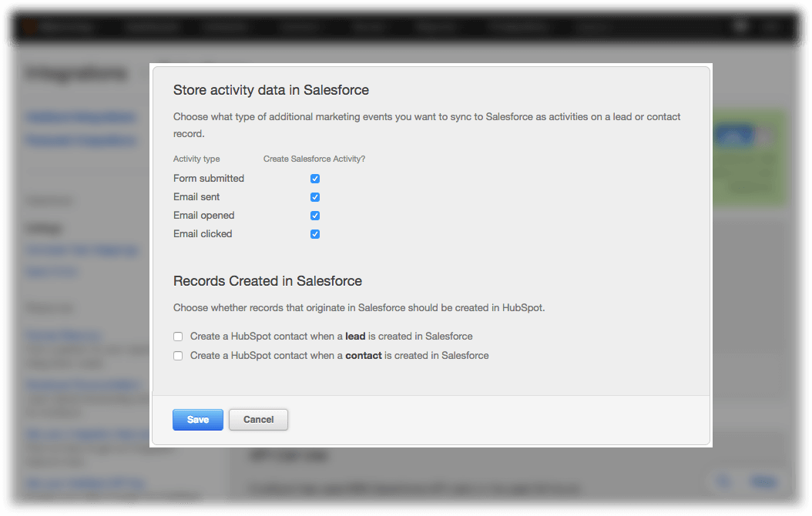Click the 'Form submitted' row label
This screenshot has width=812, height=516.
(209, 179)
